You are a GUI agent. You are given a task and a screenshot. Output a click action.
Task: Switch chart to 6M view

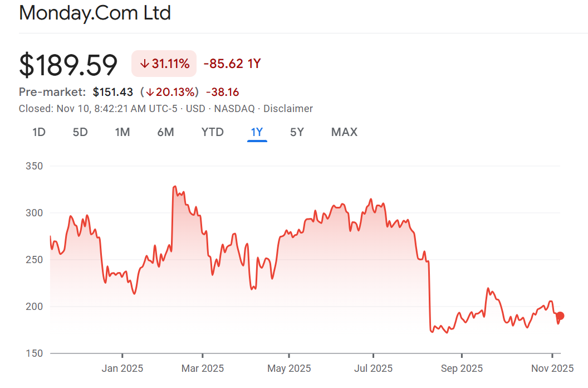[165, 132]
